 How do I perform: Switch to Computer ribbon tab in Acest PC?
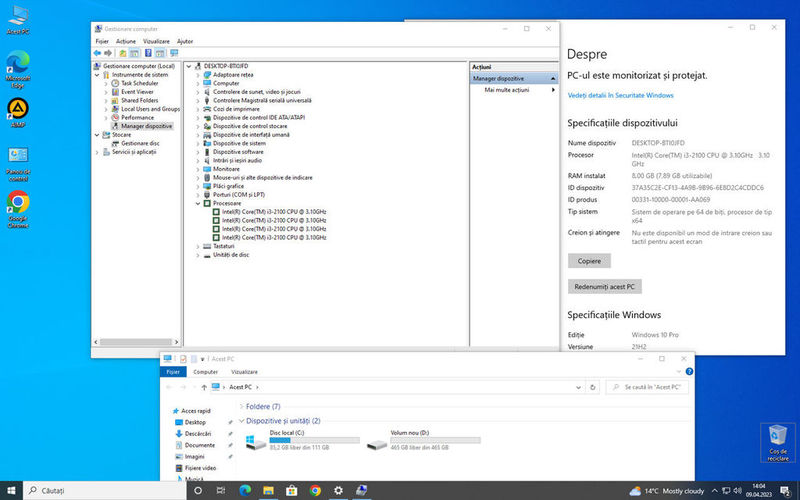click(x=206, y=372)
